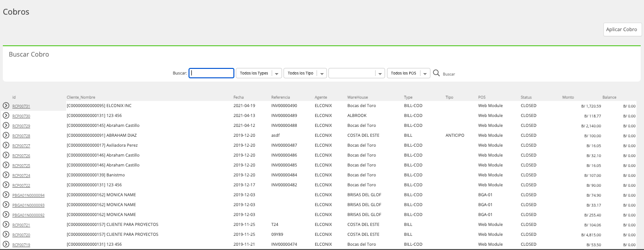Click the Referencia column header
644x250 pixels.
pyautogui.click(x=281, y=97)
